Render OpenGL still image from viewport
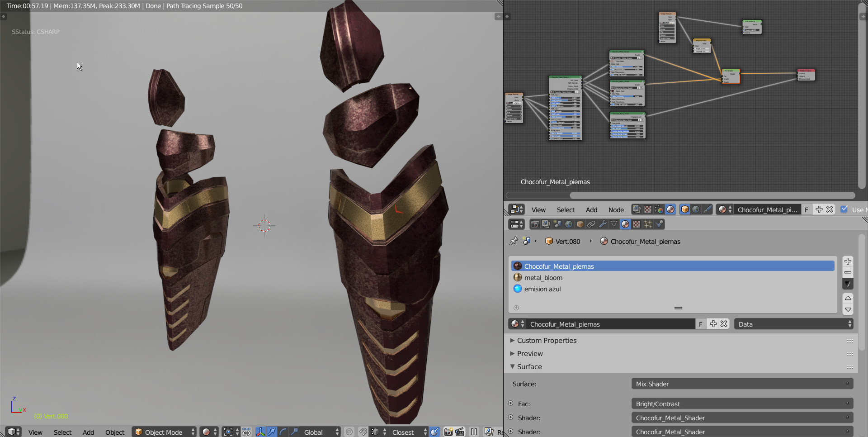 coord(448,432)
